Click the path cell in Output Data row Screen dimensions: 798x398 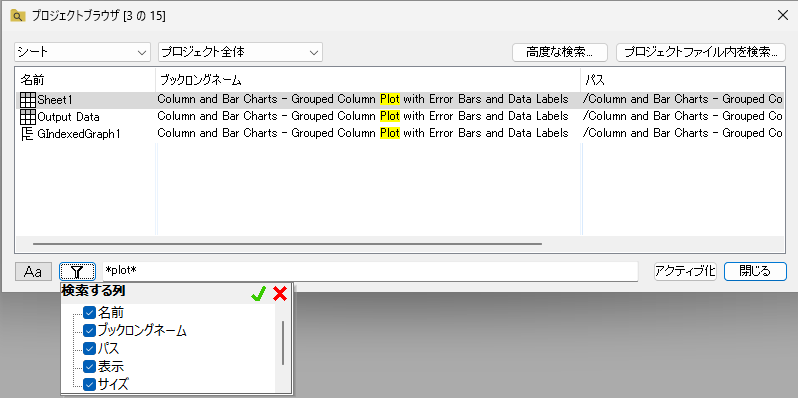point(682,117)
